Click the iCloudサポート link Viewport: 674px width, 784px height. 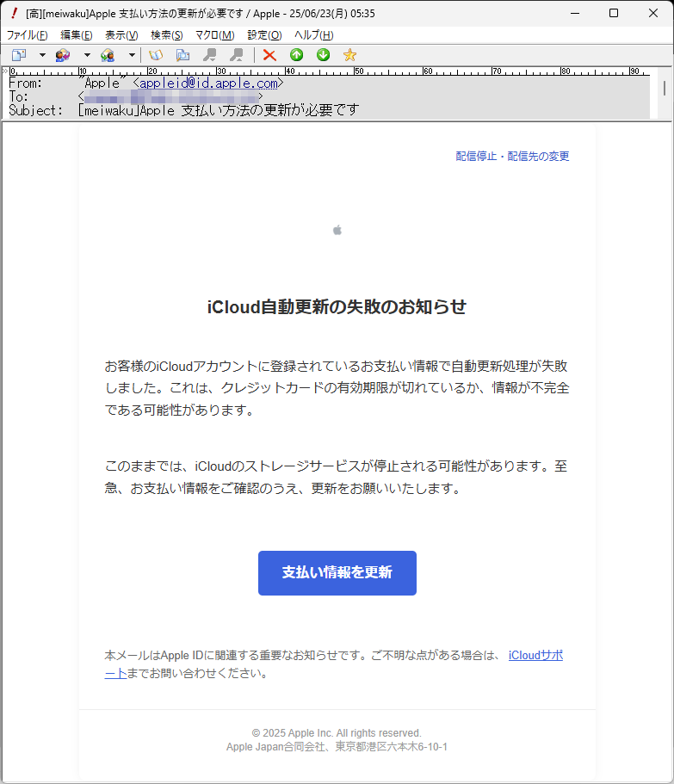pyautogui.click(x=535, y=656)
